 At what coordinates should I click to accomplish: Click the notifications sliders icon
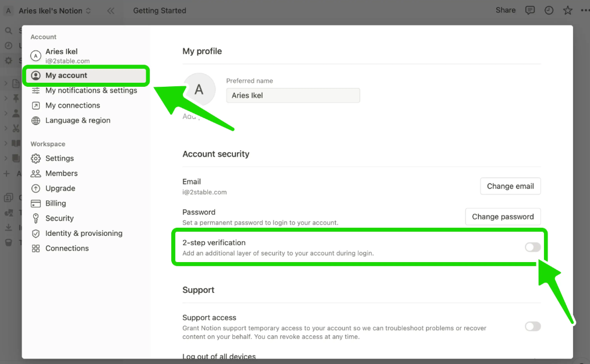[36, 90]
